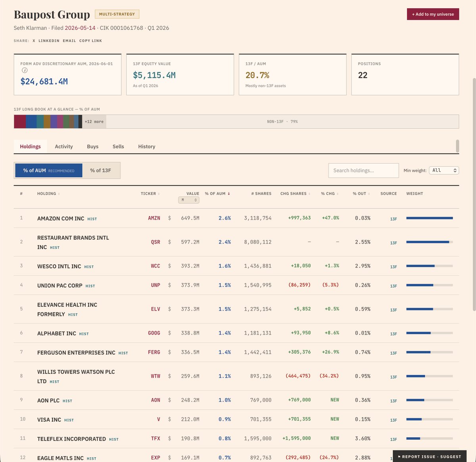476x462 pixels.
Task: Open the filing date 2026-05-14 link
Action: point(80,28)
